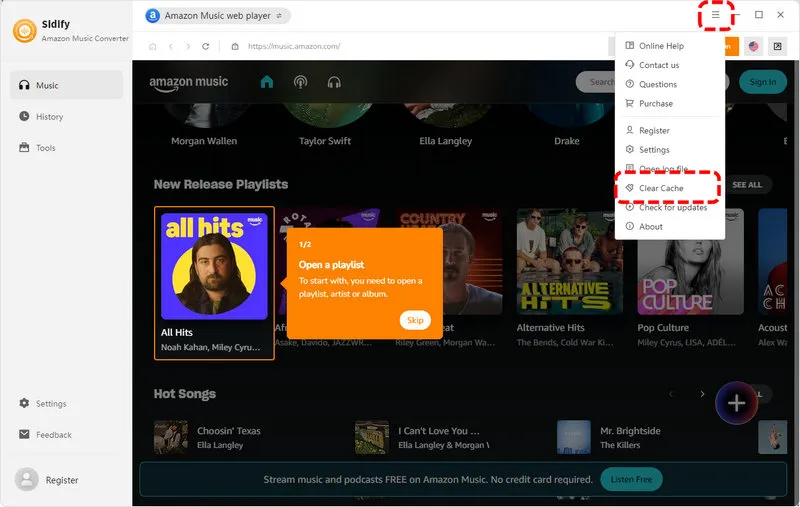Open the library headphones icon
This screenshot has width=800, height=507.
click(x=334, y=82)
